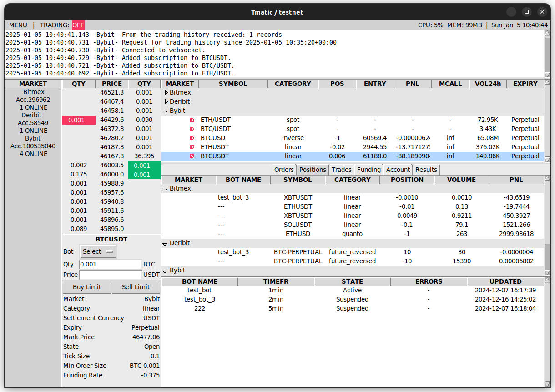
Task: Select the test_bot row in bot table
Action: [200, 290]
